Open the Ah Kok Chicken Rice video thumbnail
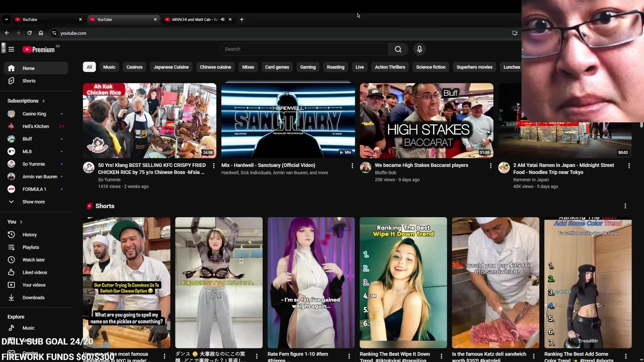644x362 pixels. click(149, 121)
